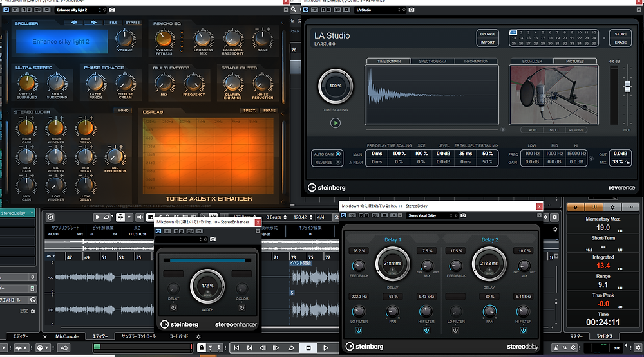Click STORE in REVerence
This screenshot has width=644, height=357.
pos(621,34)
